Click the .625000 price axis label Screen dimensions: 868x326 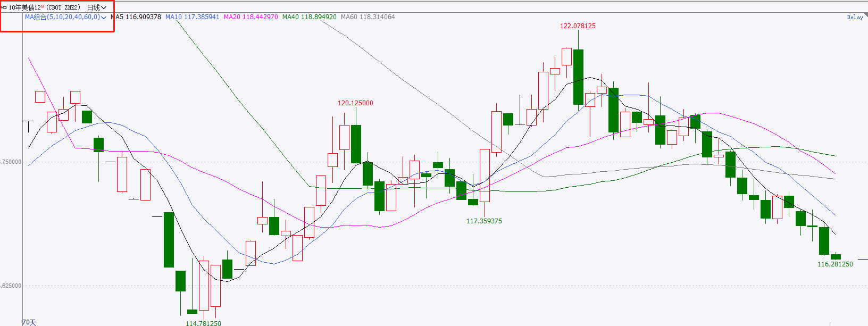coord(11,286)
